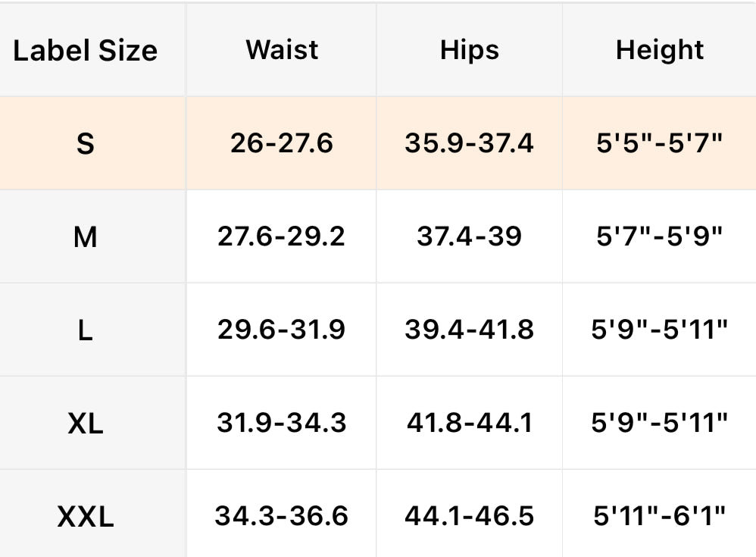Click the Label Size column header
This screenshot has width=756, height=557.
86,51
